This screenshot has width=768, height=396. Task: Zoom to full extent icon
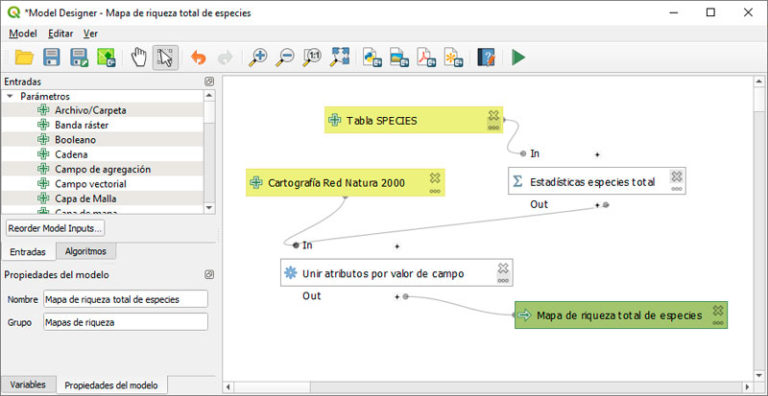339,58
